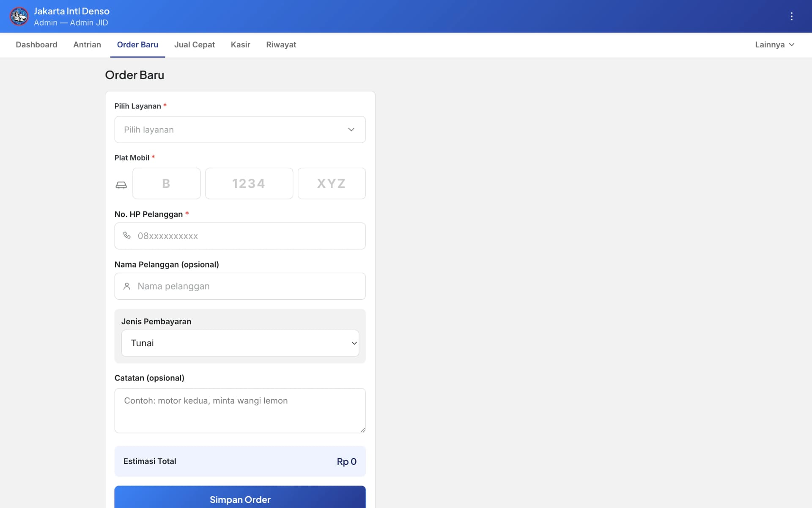Click the Jakarta Intl Denso logo
This screenshot has height=508, width=812.
pos(19,17)
